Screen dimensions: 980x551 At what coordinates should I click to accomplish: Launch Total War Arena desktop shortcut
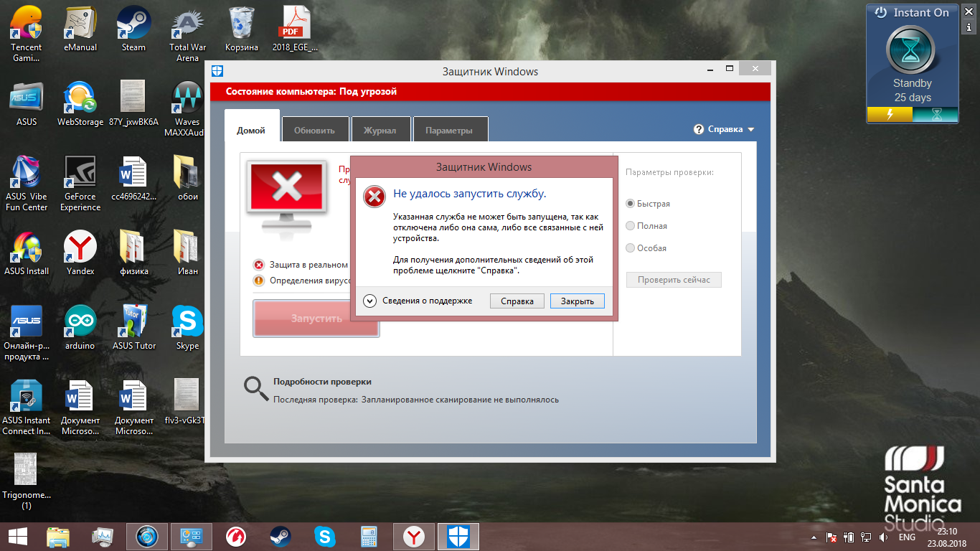[187, 34]
